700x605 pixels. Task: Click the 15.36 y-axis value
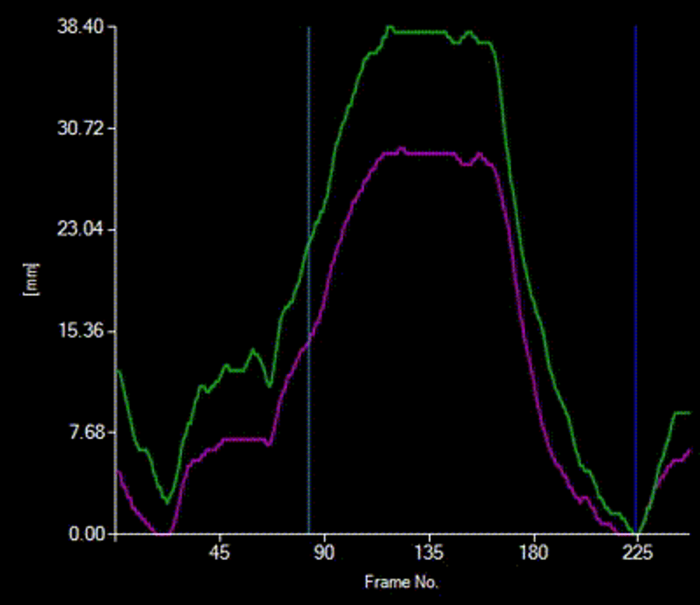click(81, 331)
